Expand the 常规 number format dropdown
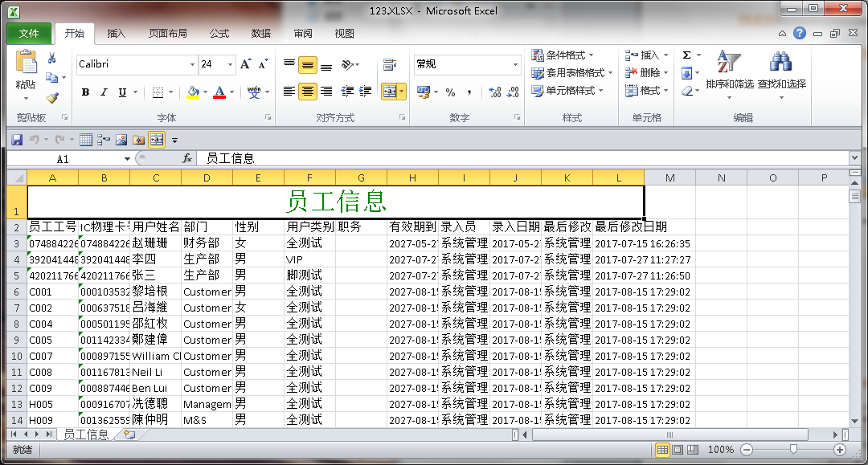The width and height of the screenshot is (868, 465). click(516, 64)
